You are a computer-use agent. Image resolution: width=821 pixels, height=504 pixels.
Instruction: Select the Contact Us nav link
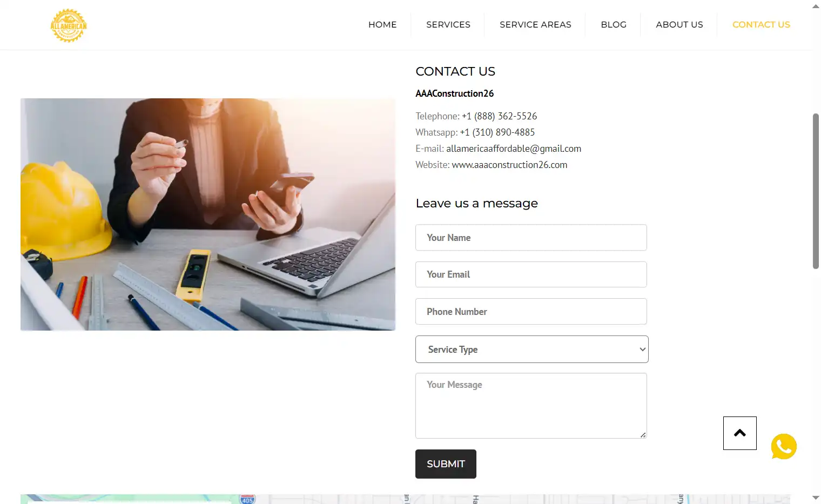pyautogui.click(x=761, y=25)
